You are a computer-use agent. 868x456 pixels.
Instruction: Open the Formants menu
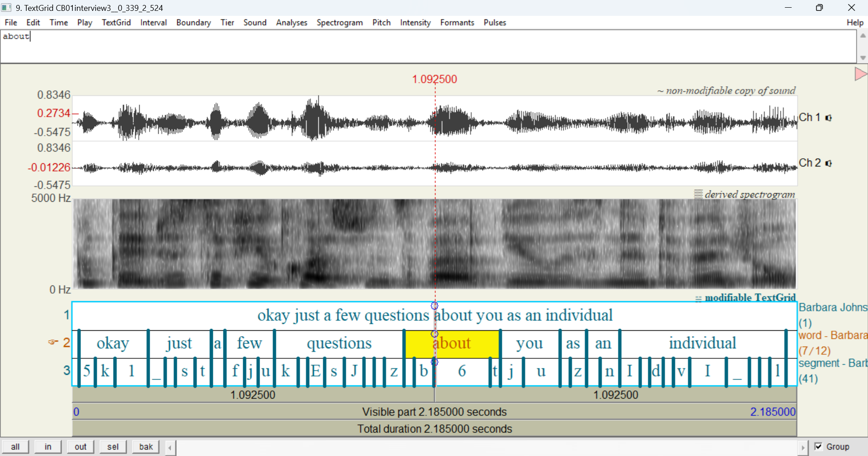457,23
